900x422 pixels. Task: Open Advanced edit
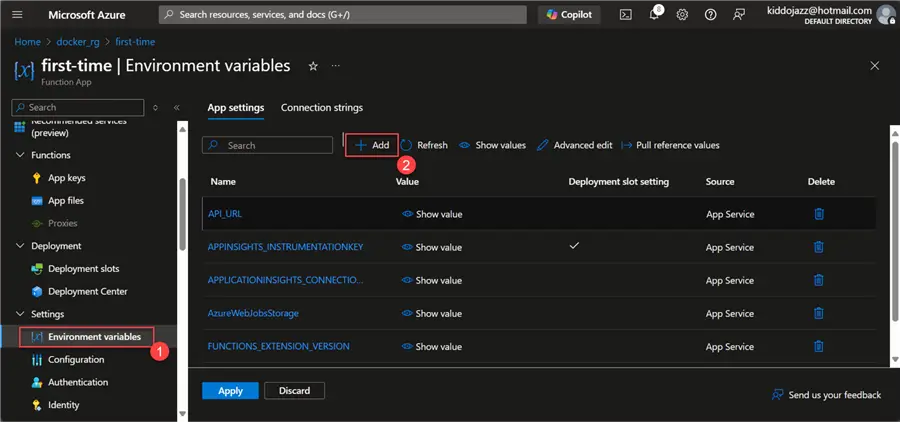click(x=575, y=145)
